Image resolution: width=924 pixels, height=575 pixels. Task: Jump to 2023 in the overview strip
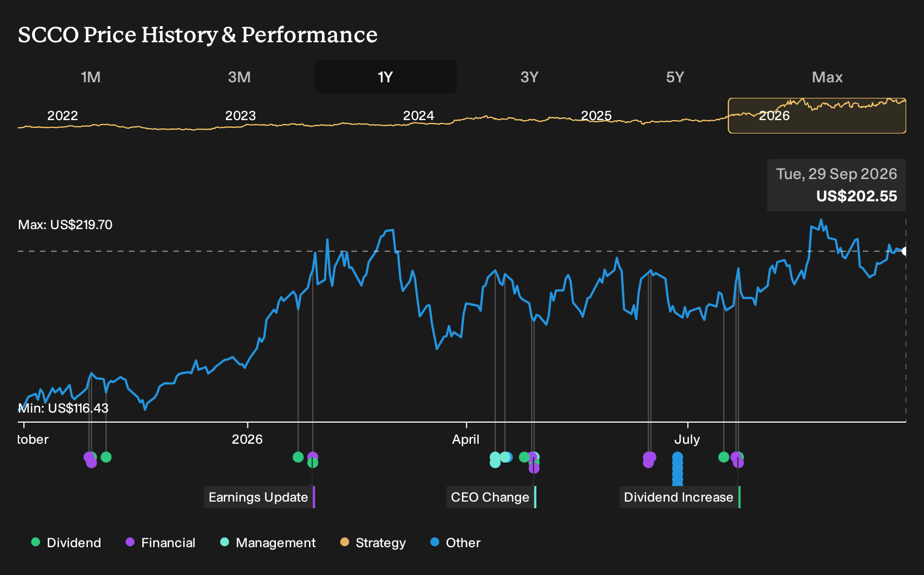tap(240, 116)
